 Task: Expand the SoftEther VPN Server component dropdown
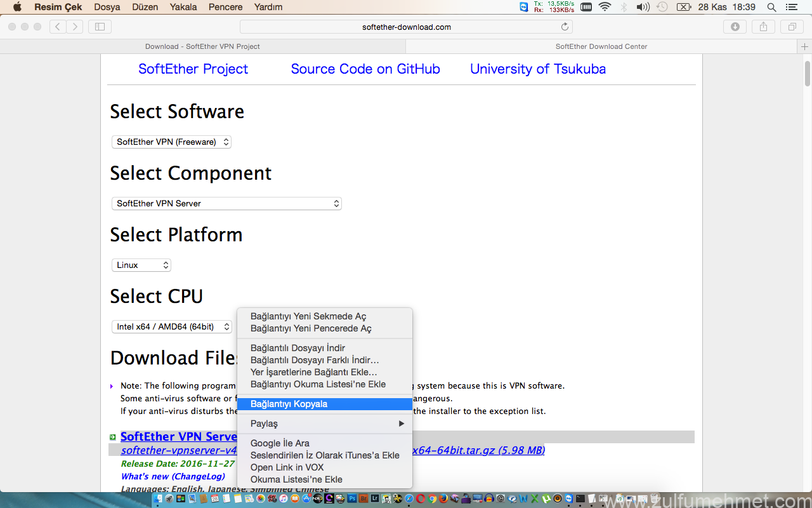pos(226,204)
